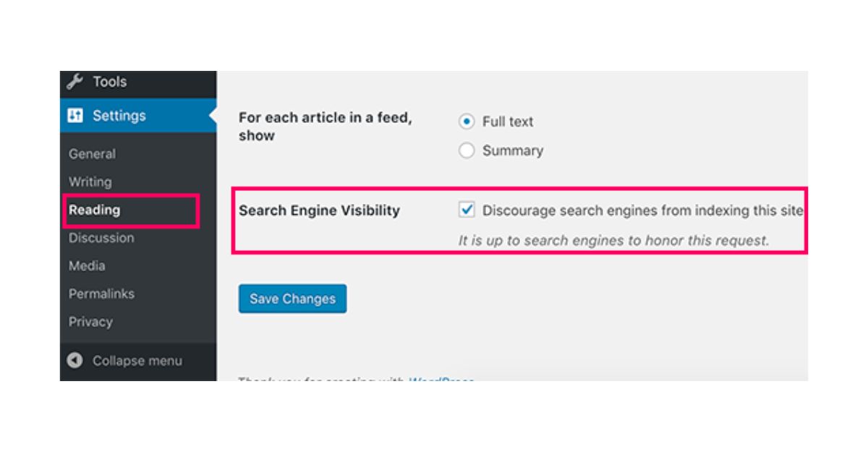Go to General settings
Screen dimensions: 868x452
[92, 154]
